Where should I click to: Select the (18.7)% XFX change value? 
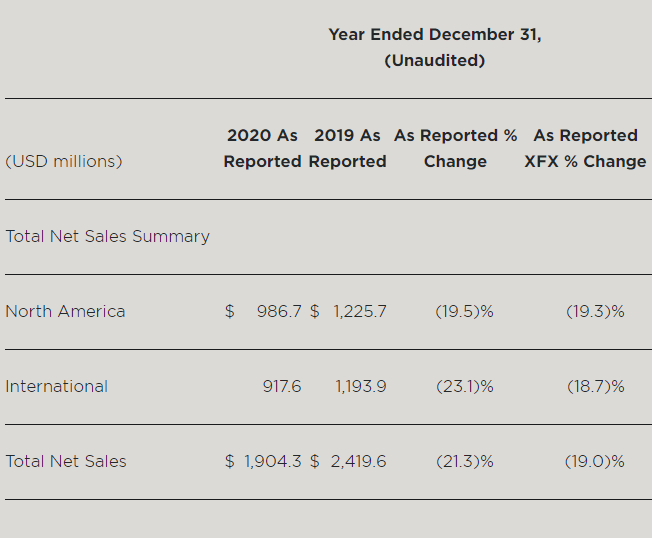595,386
